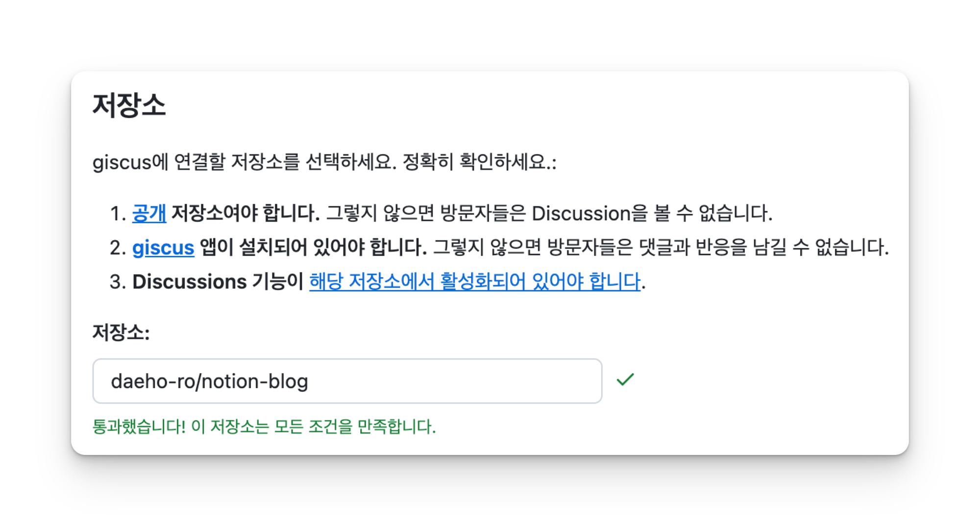Screen dimensions: 980x526
Task: Follow the 해당 저장소에서 활성화되어 있어야 합니다 link
Action: [475, 282]
